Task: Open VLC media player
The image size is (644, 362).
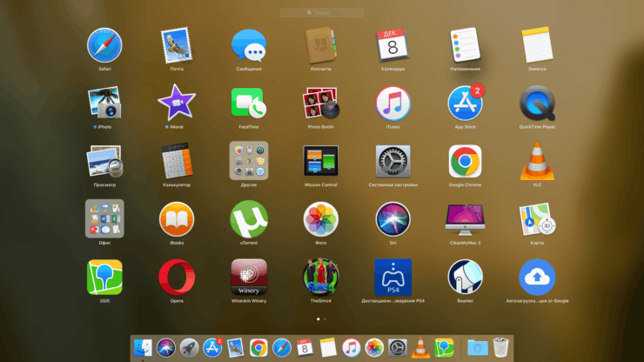Action: click(537, 161)
